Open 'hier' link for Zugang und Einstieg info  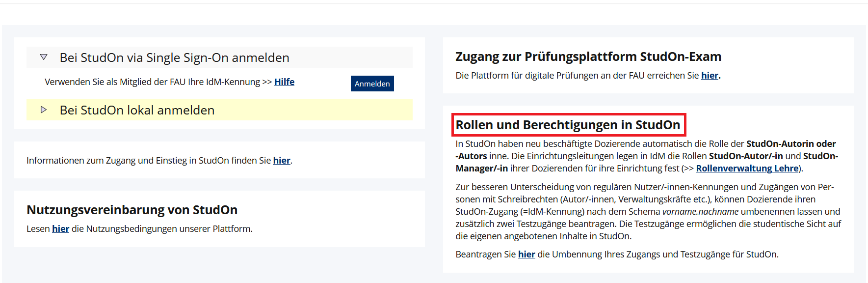pos(282,161)
